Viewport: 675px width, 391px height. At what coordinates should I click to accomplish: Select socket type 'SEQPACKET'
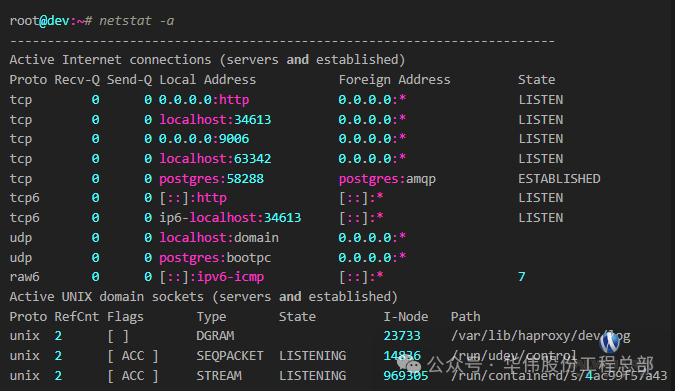tap(230, 356)
